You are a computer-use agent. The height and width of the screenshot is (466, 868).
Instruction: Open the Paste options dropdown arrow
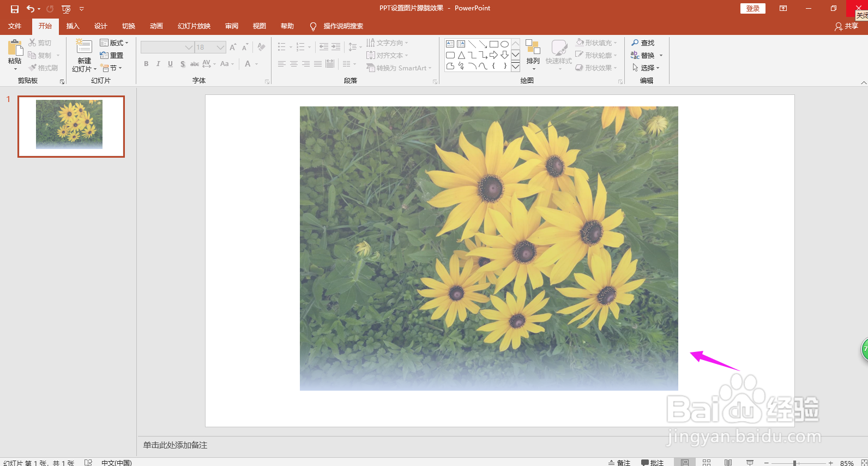click(15, 69)
